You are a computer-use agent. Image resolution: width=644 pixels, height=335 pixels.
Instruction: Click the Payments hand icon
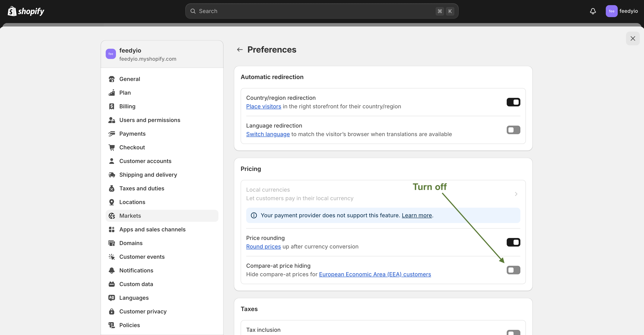[111, 134]
